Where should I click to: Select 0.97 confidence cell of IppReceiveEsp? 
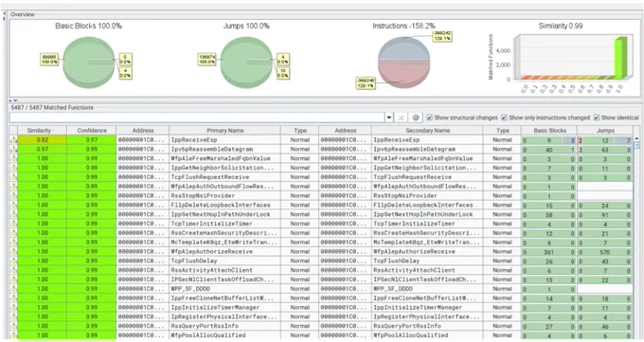(92, 140)
